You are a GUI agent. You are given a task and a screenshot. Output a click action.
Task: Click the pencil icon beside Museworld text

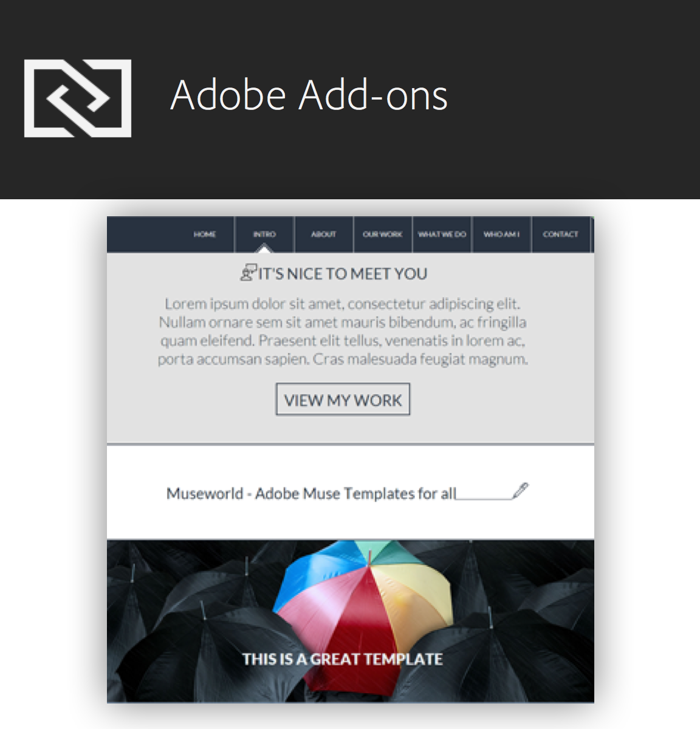tap(520, 490)
